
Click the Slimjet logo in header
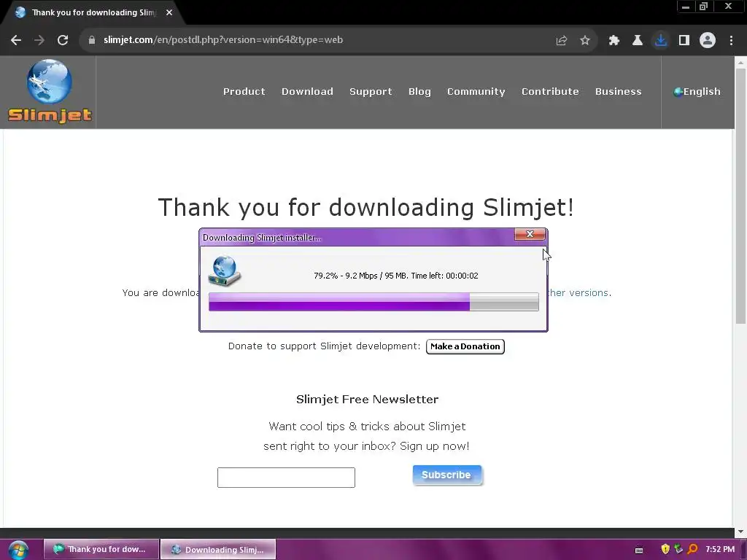coord(50,91)
